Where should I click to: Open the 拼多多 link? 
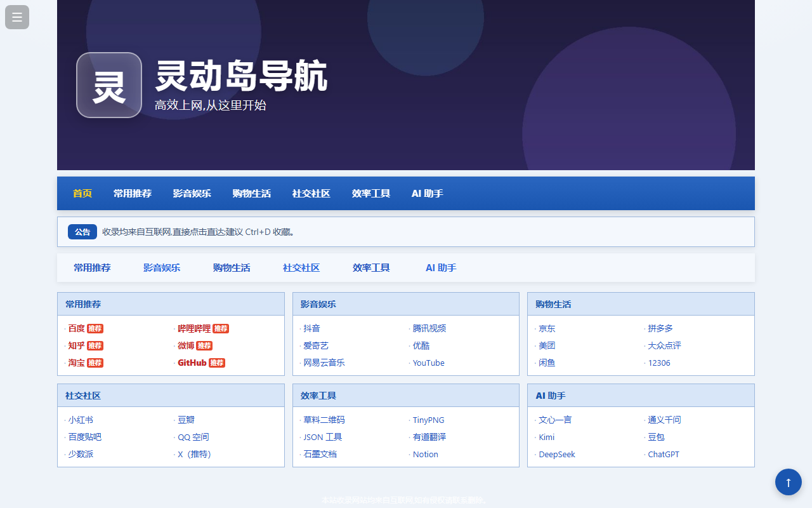660,328
